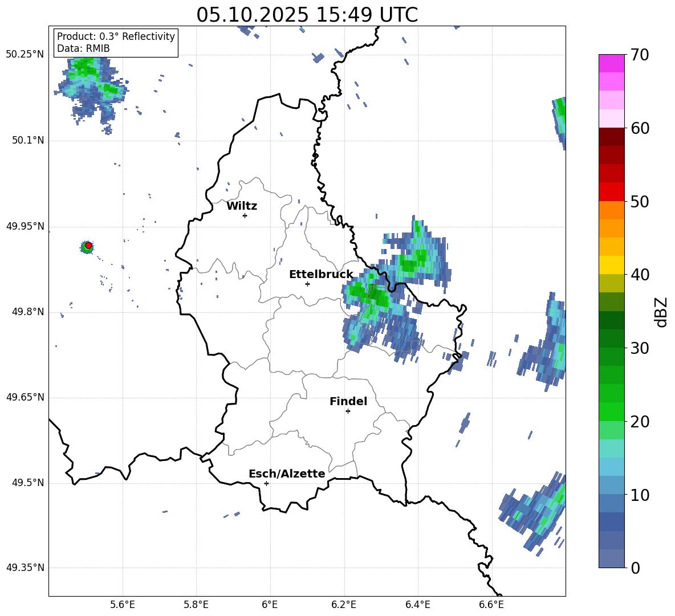The image size is (675, 616).
Task: Click the 50.25°N latitude label
Action: tap(25, 55)
